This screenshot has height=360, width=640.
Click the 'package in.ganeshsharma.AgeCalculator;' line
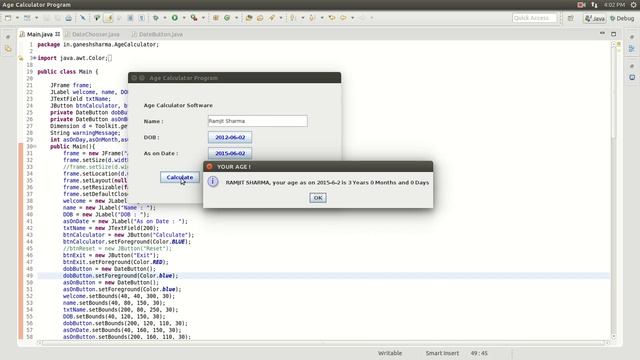point(98,44)
